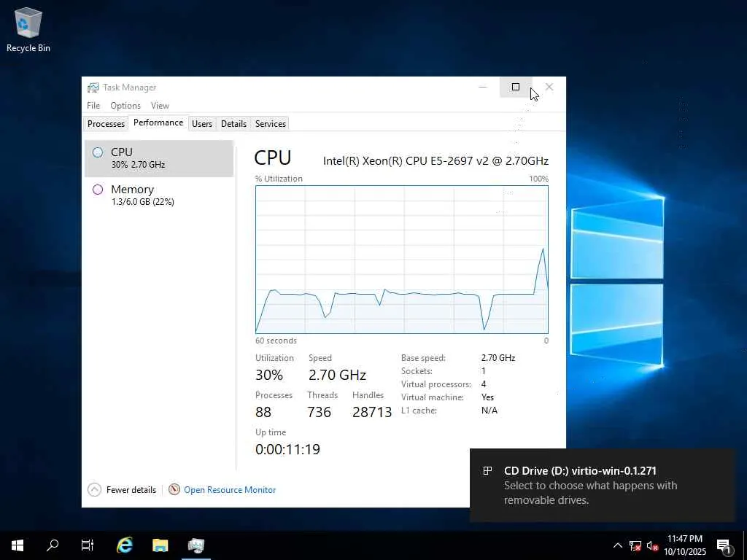Click the L1 cache value N/A

click(x=489, y=411)
